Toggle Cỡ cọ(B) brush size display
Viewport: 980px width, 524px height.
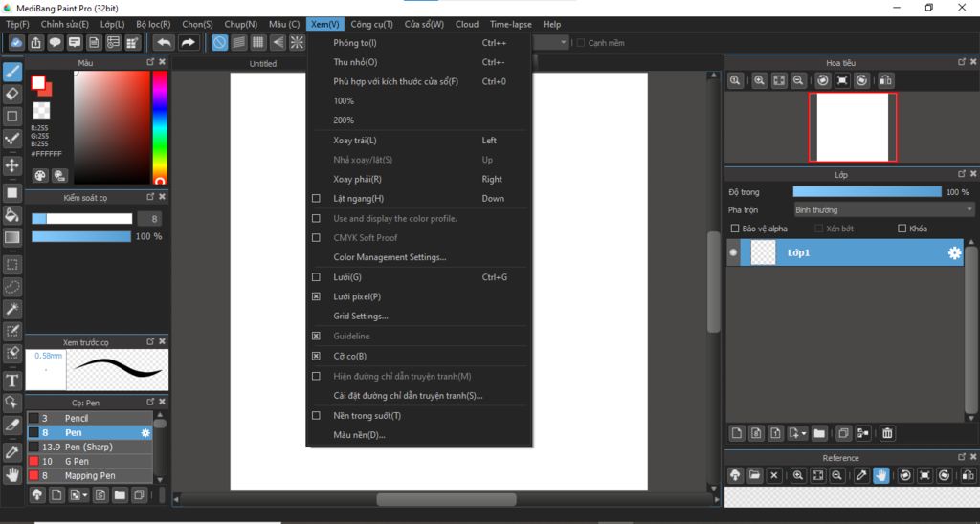pyautogui.click(x=316, y=356)
